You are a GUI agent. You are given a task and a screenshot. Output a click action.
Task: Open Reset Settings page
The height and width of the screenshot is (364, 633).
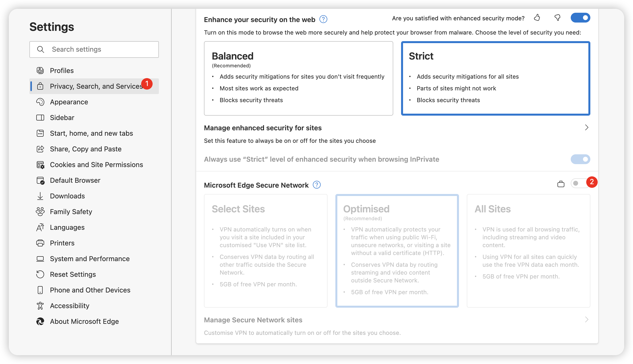[x=94, y=275]
